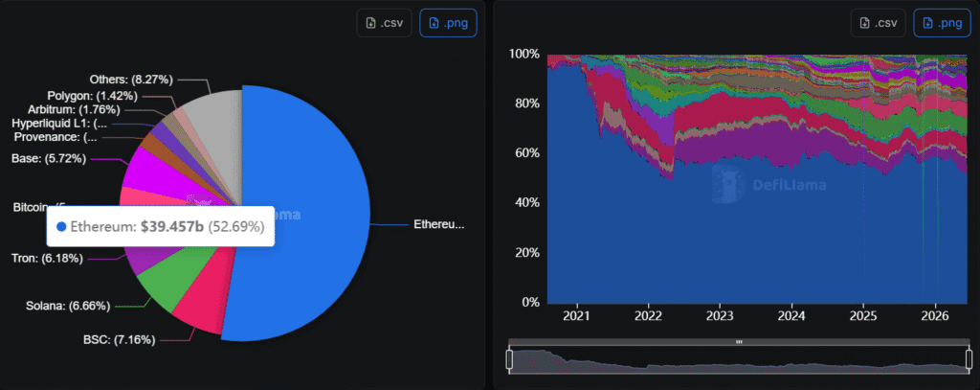
Task: Click the 60% y-axis label
Action: pos(527,152)
